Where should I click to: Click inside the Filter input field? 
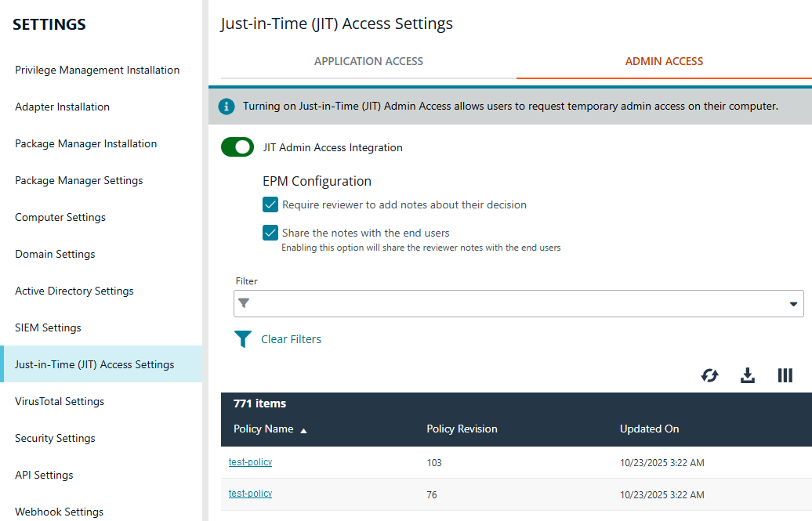point(509,304)
